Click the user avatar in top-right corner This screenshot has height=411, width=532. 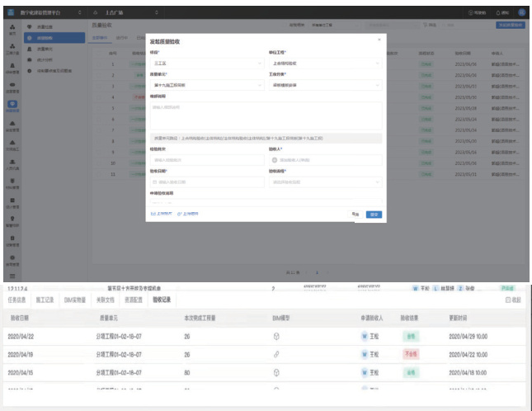click(521, 13)
